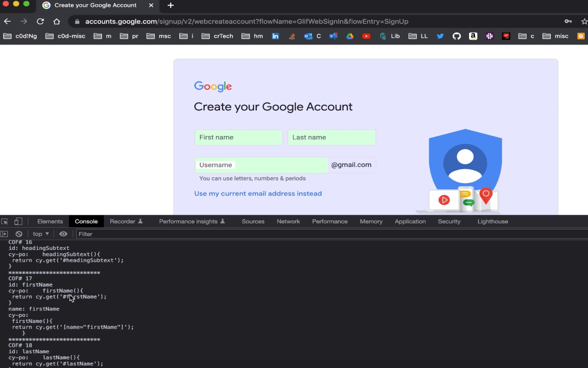Switch to the Sources tab

(253, 221)
